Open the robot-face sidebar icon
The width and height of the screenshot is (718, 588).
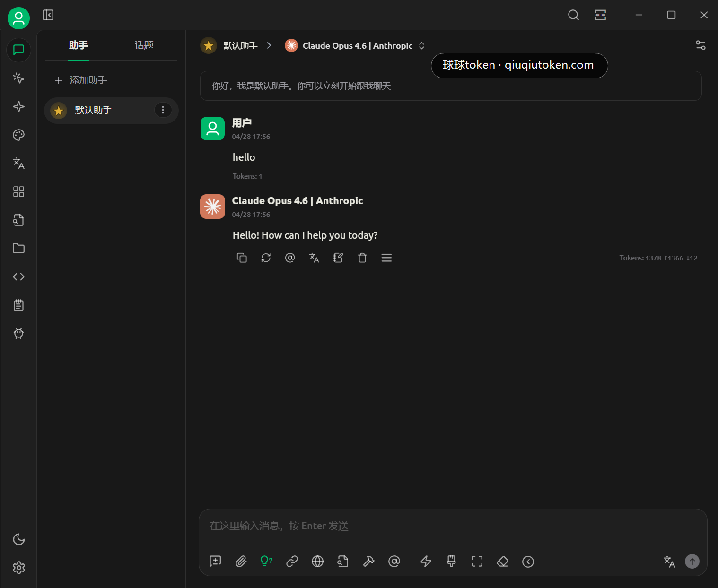18,333
